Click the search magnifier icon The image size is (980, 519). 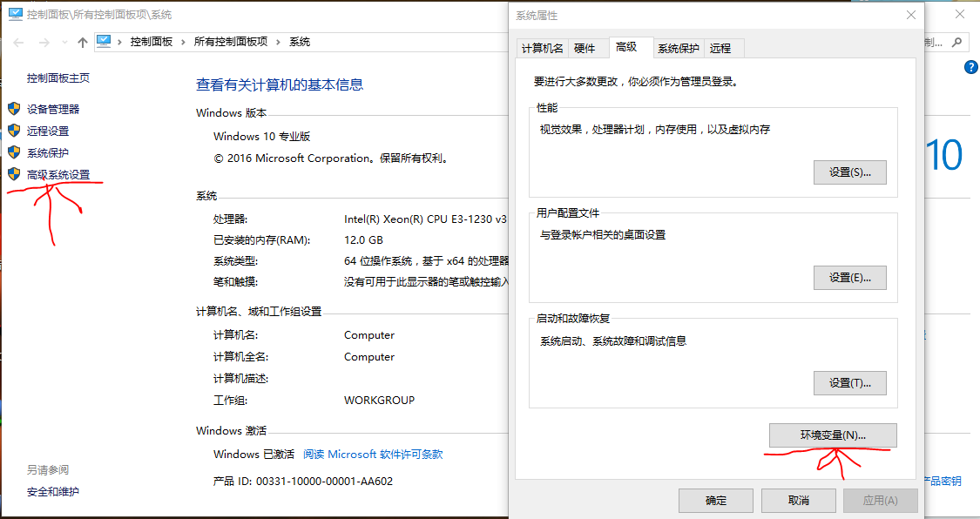[956, 42]
